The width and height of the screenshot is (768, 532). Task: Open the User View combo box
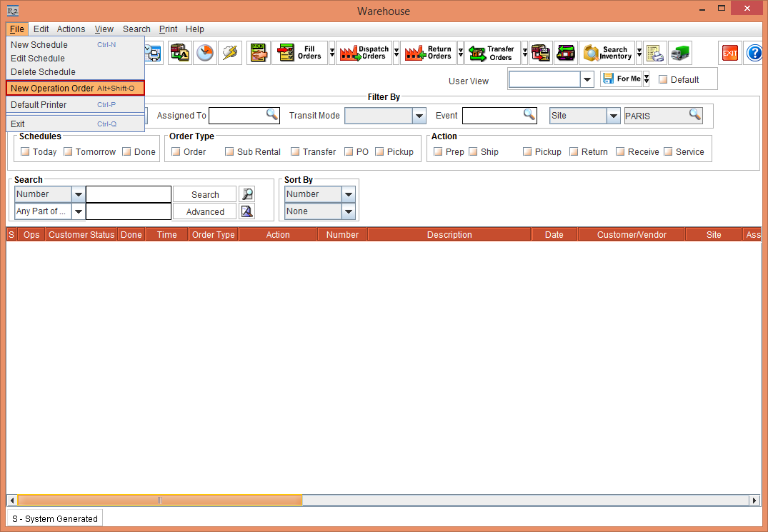coord(587,79)
